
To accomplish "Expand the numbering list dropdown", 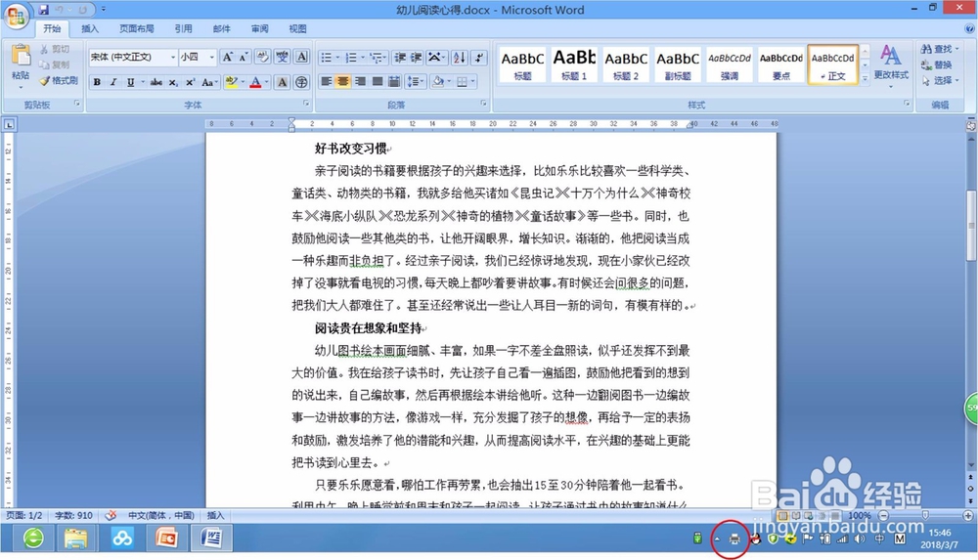I will tap(363, 58).
